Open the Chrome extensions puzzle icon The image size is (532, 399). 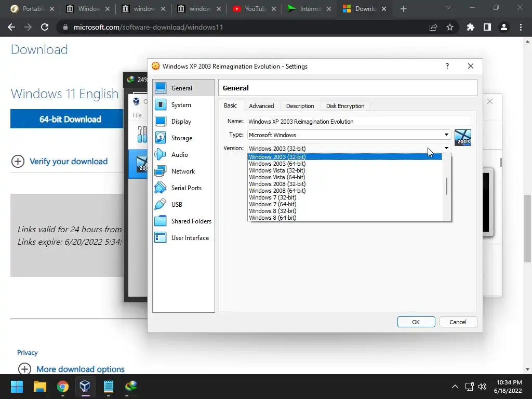(470, 27)
